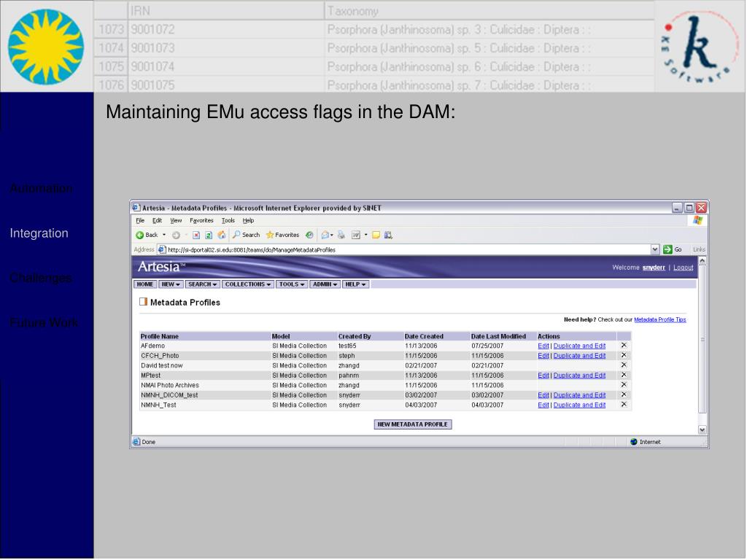Go to the browser Home page icon
Viewport: 747px width, 560px height.
222,236
